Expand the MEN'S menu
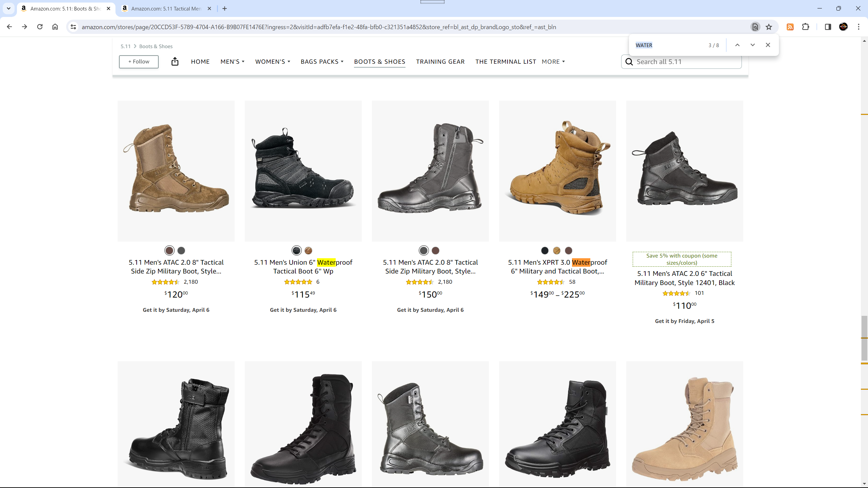This screenshot has width=868, height=488. pos(232,62)
